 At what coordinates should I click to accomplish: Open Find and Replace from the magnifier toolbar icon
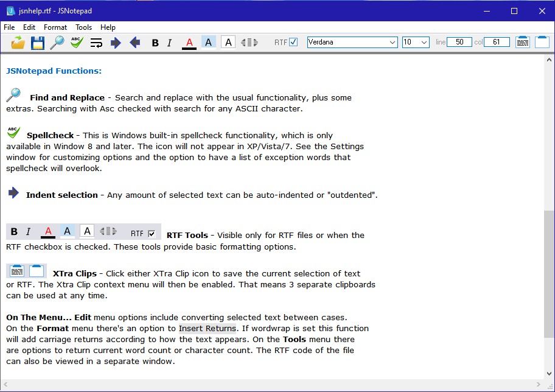pyautogui.click(x=57, y=43)
